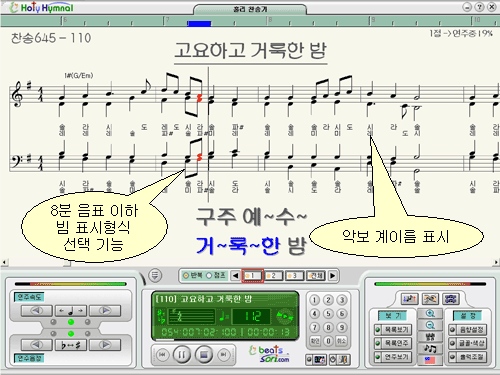Pause the hymn playback
Screen dimensions: 500x375
(x=182, y=355)
